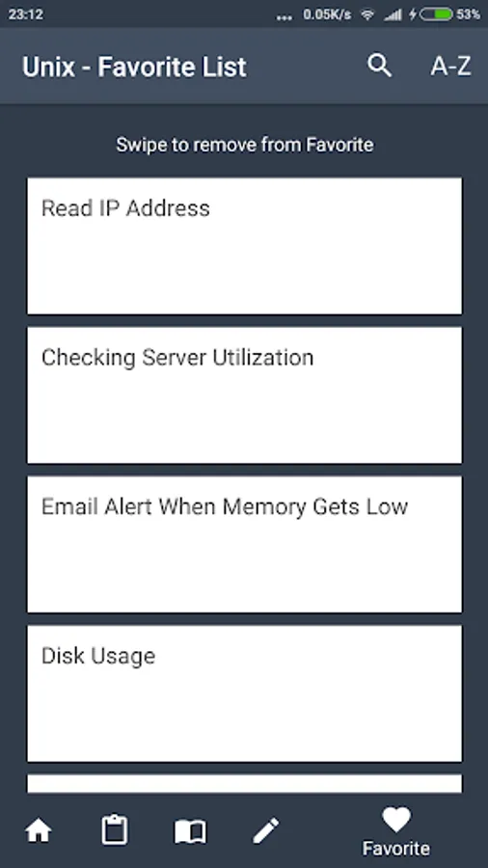The width and height of the screenshot is (488, 868).
Task: Tap the Favorite tab label
Action: tap(396, 848)
